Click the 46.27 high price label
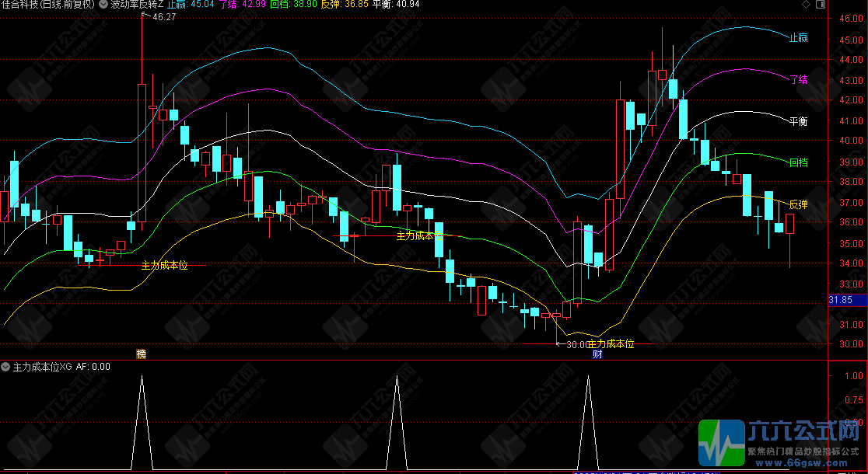 coord(164,17)
